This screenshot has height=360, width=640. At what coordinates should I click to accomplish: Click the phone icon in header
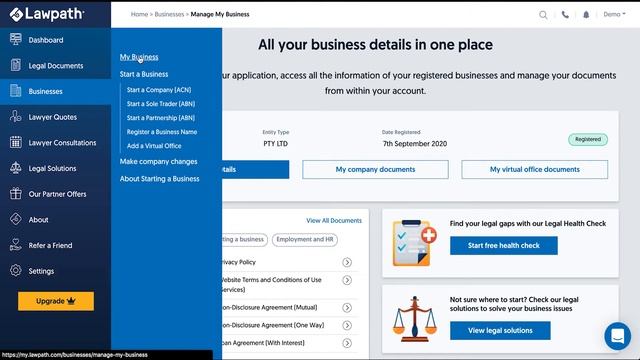(565, 15)
